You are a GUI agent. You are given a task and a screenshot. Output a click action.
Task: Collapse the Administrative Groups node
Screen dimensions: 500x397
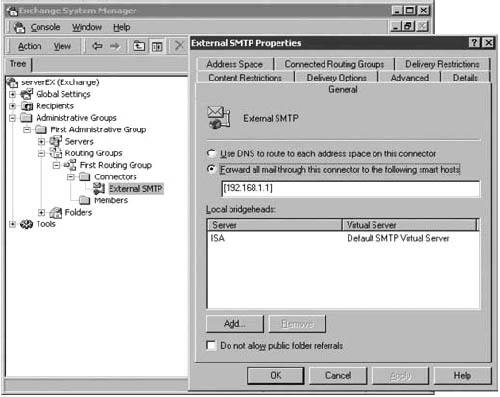tap(12, 118)
